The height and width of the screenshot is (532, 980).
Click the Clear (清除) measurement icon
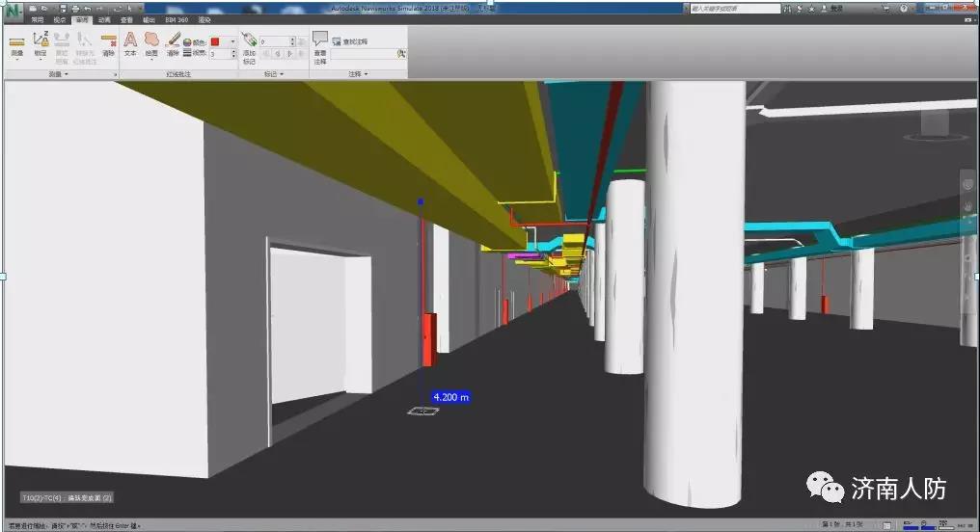tap(108, 43)
